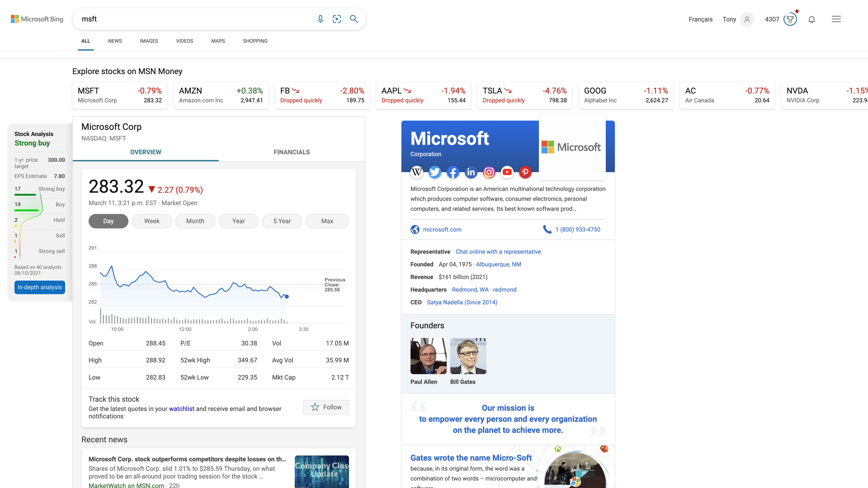Open the rewards trophy icon
Viewport: 868px width, 488px height.
(790, 19)
